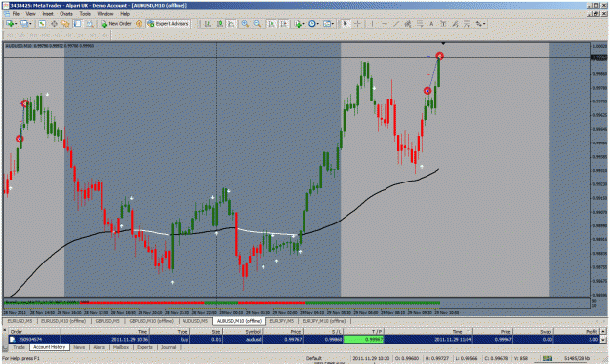Select the Trendline tool
Viewport: 610px width, 364px height.
[396, 24]
